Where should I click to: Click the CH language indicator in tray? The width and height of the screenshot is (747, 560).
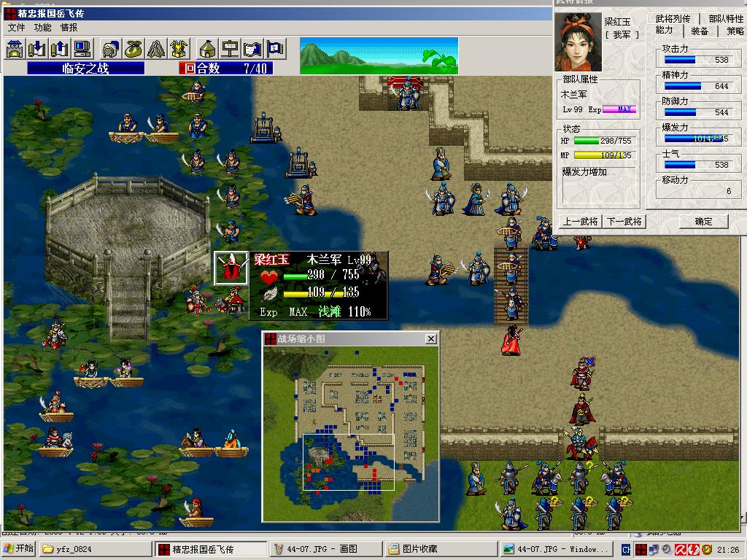point(626,550)
